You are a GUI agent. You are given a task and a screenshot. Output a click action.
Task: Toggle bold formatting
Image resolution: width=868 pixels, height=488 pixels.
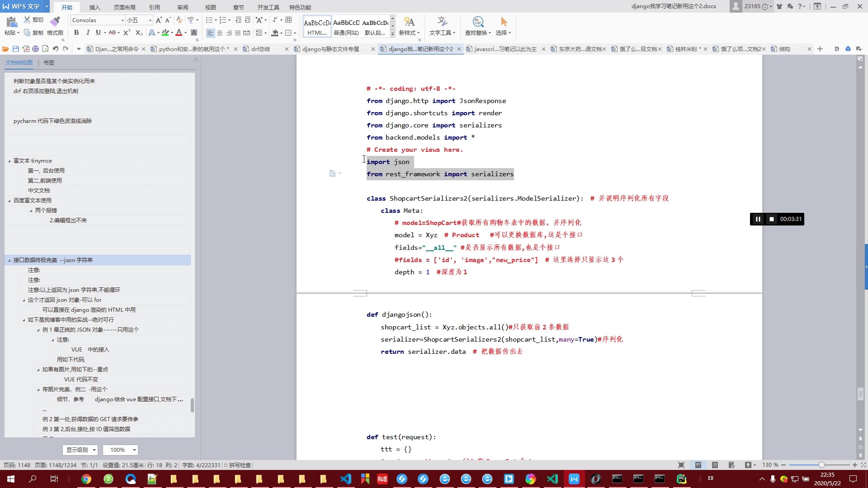[x=76, y=33]
